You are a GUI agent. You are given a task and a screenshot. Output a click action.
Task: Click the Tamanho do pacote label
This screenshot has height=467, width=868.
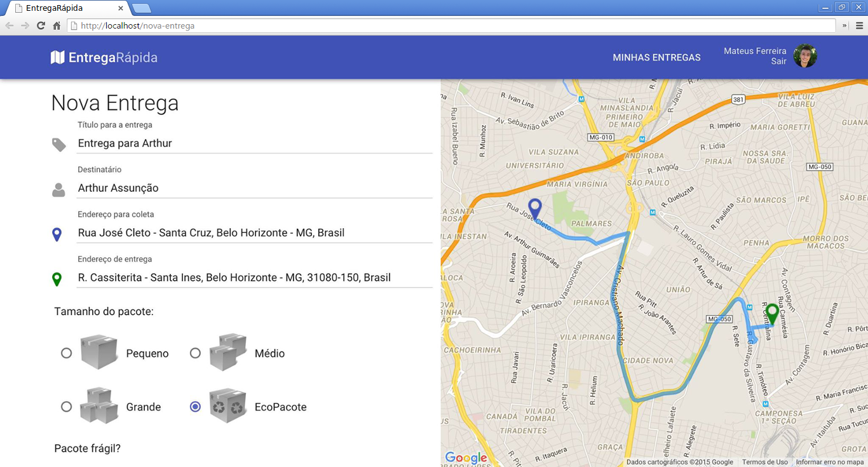tap(104, 312)
